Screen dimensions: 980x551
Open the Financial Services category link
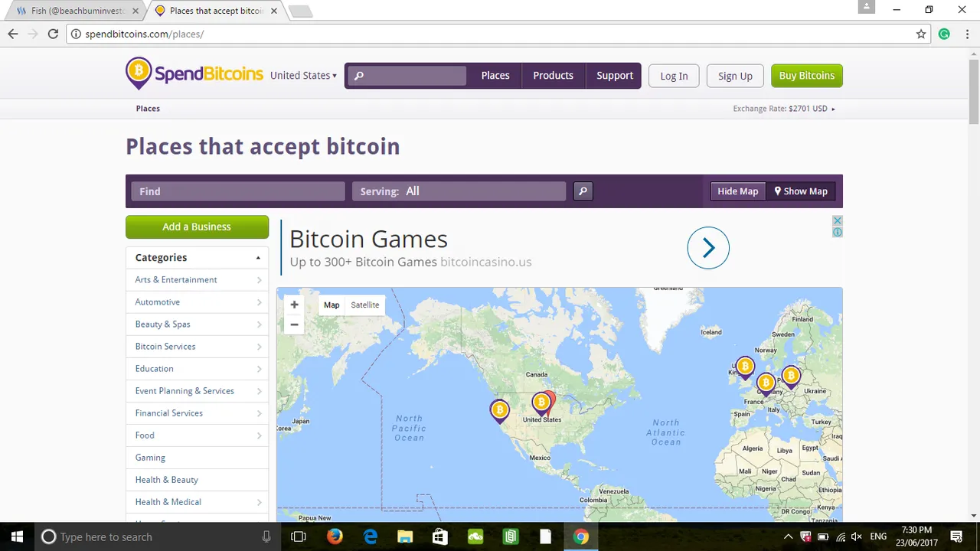[x=169, y=413]
